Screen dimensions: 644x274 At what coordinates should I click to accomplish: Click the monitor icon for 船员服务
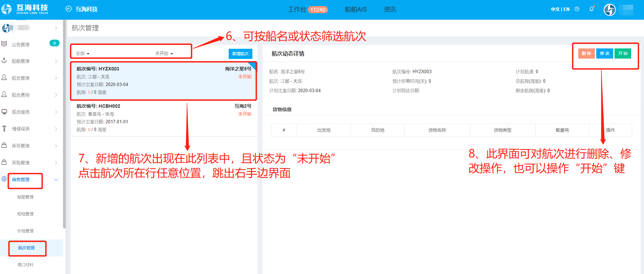pos(4,111)
